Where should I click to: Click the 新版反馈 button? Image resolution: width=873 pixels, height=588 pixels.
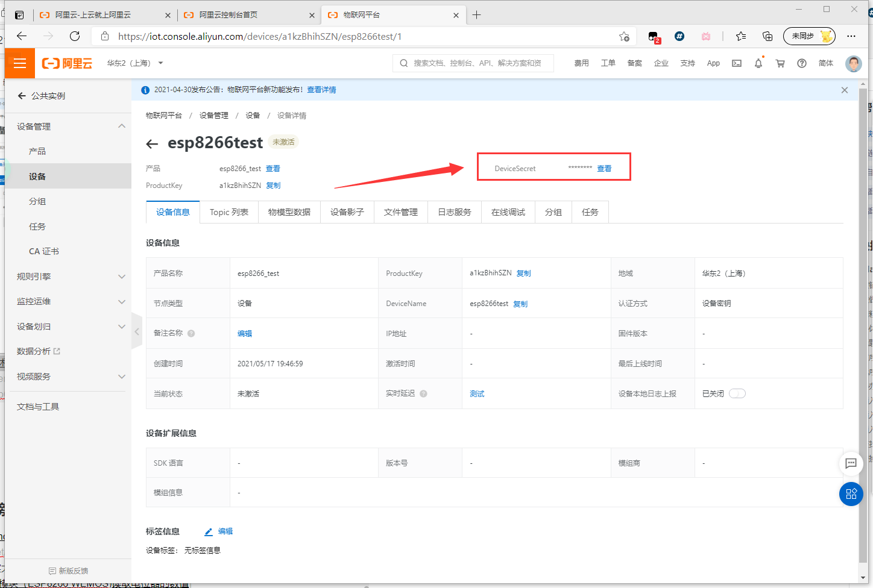[x=68, y=571]
